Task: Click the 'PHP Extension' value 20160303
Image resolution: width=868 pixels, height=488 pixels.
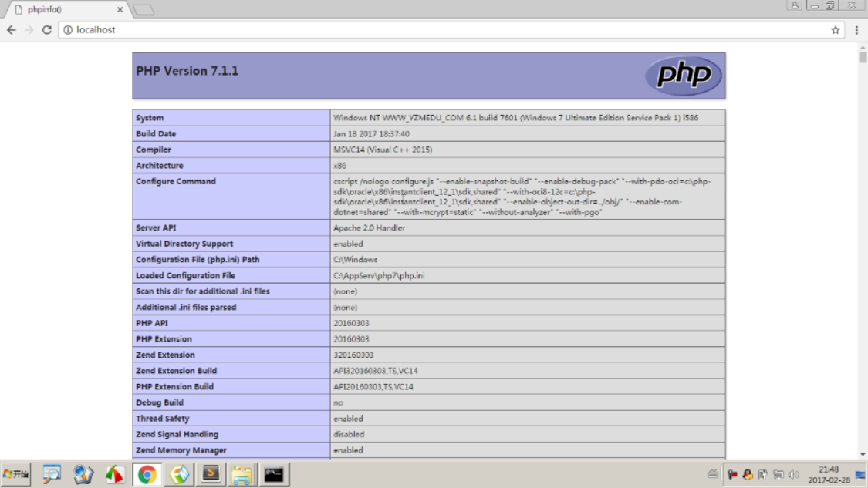Action: [x=351, y=339]
